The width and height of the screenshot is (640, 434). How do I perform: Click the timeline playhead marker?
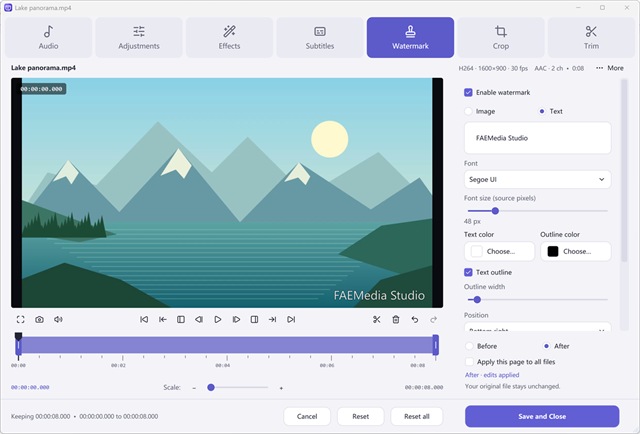[x=18, y=336]
